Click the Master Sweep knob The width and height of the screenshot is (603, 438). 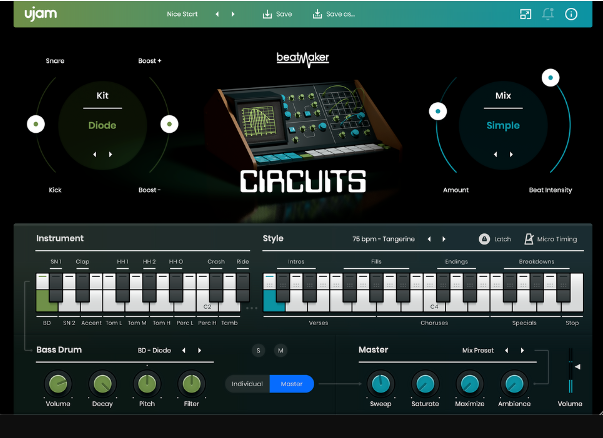pyautogui.click(x=381, y=383)
